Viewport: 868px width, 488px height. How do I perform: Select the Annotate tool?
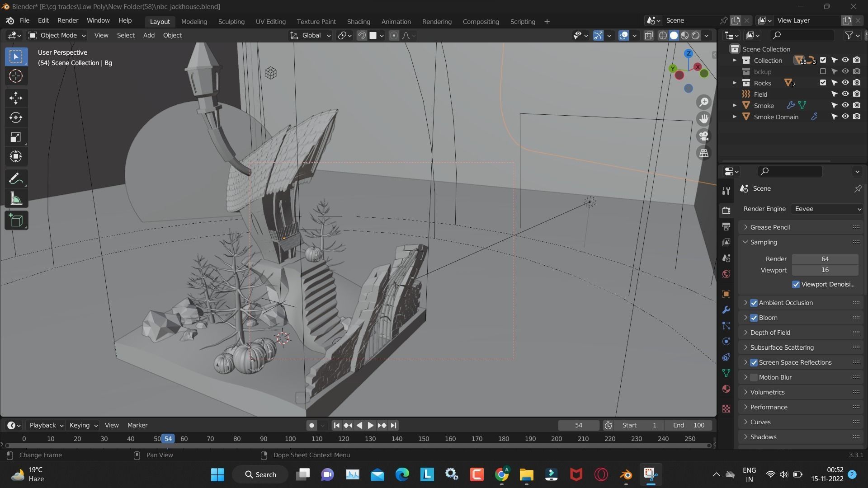[x=16, y=179]
